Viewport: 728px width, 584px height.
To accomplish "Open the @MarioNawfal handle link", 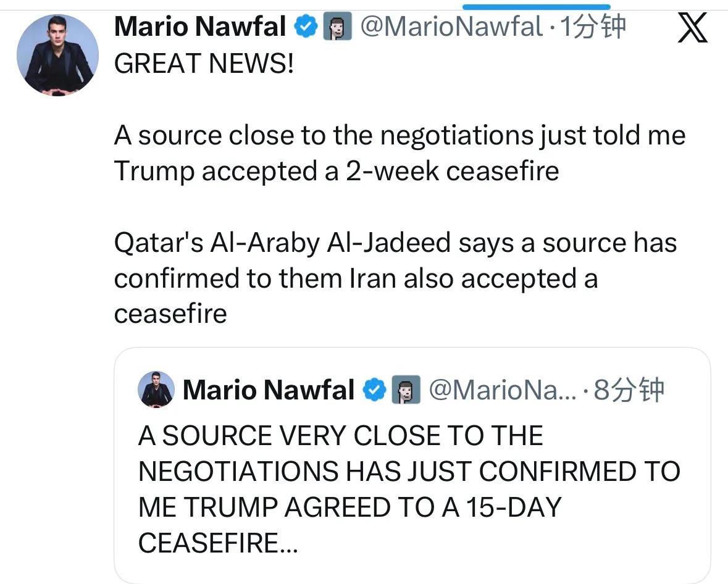I will (450, 27).
